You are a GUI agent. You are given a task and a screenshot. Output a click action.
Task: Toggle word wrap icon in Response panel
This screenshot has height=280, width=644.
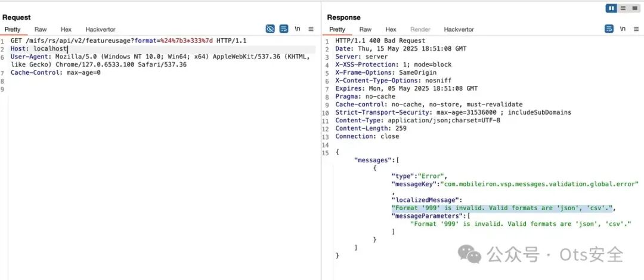click(x=609, y=29)
